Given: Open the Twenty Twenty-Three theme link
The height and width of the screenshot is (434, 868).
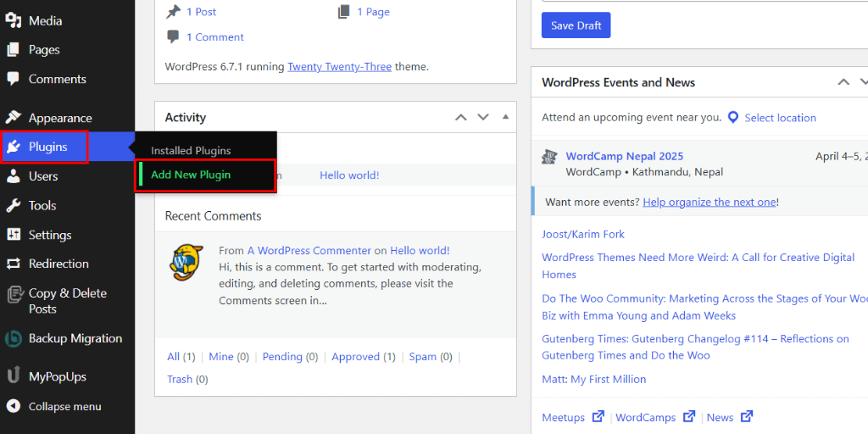Looking at the screenshot, I should [339, 66].
